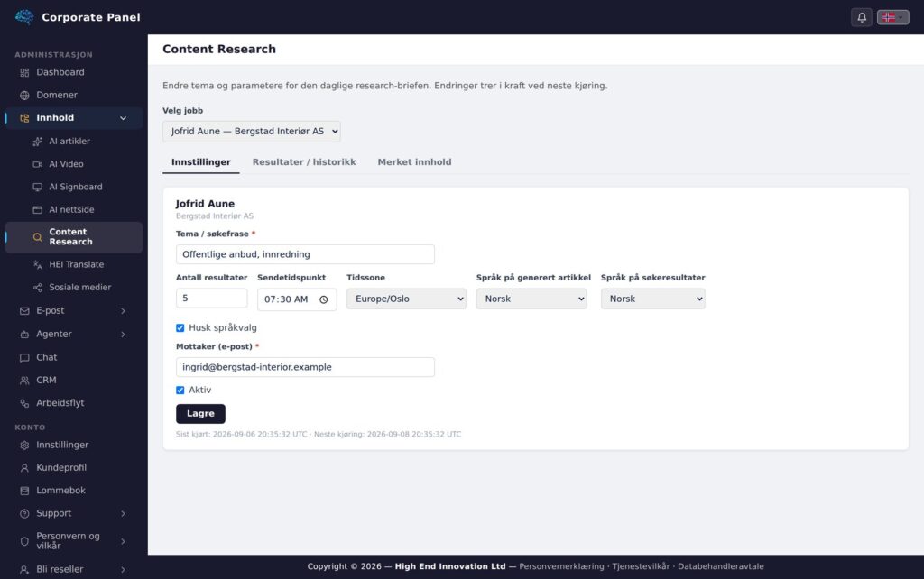Switch to the Merket innhold tab
The width and height of the screenshot is (924, 579).
pyautogui.click(x=414, y=162)
